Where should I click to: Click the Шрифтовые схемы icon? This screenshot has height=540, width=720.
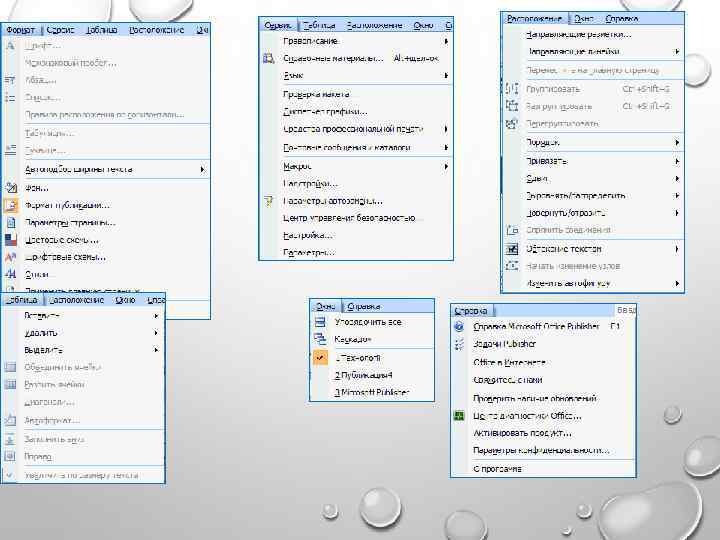coord(11,257)
